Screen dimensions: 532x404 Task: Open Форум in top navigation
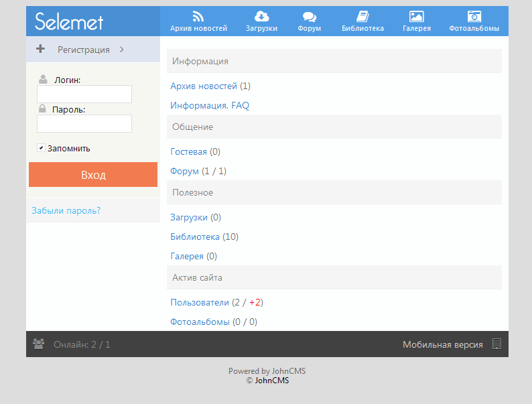tap(309, 28)
